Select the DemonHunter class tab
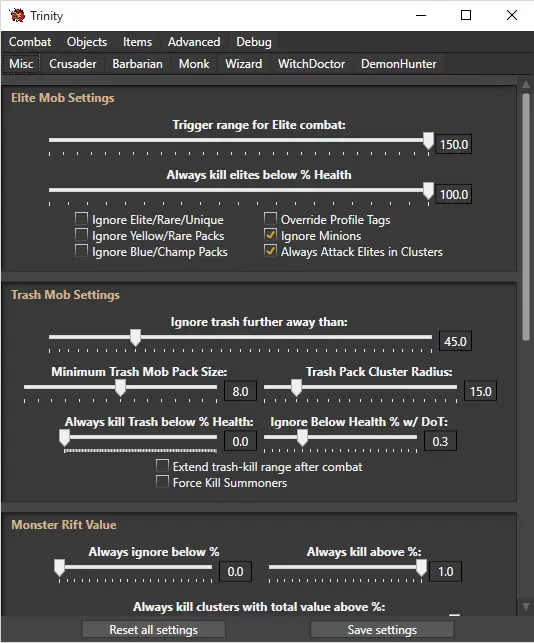Image resolution: width=534 pixels, height=643 pixels. tap(398, 64)
